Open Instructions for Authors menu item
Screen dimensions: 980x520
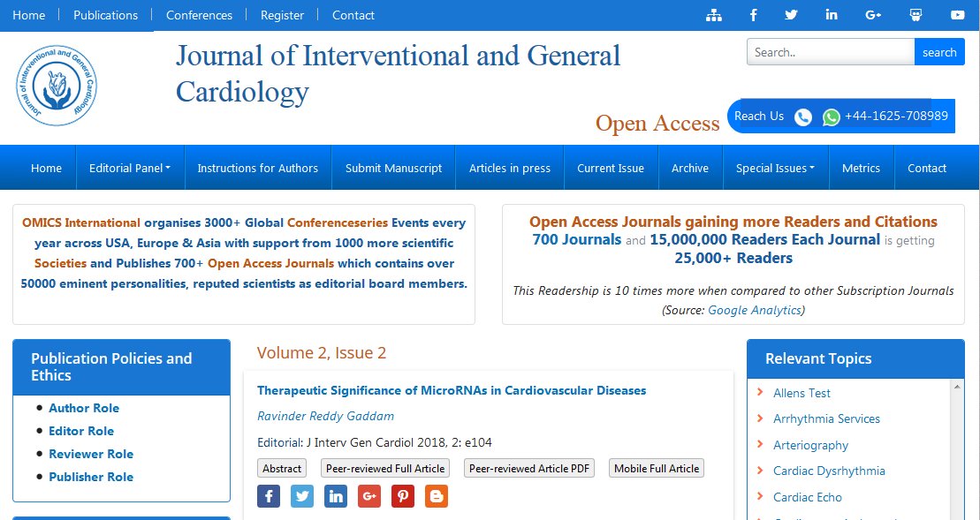[257, 168]
